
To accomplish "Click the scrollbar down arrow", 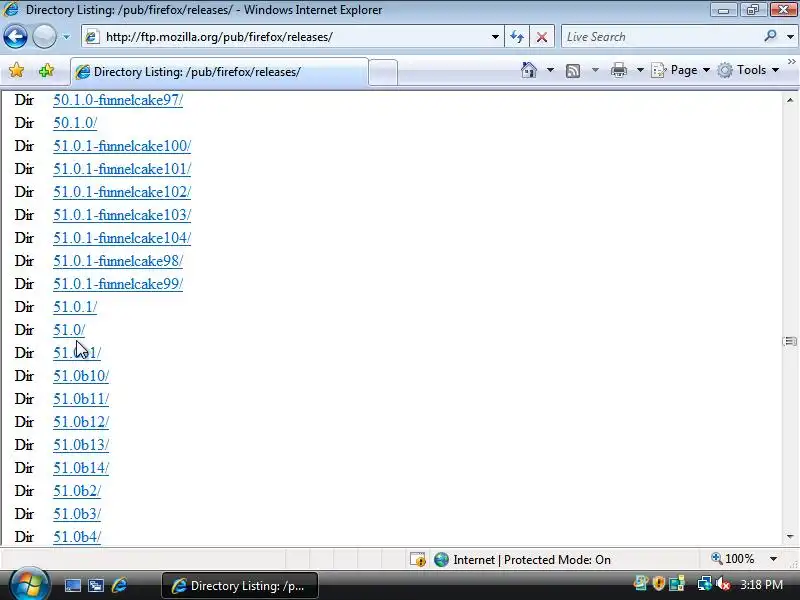I will point(790,537).
